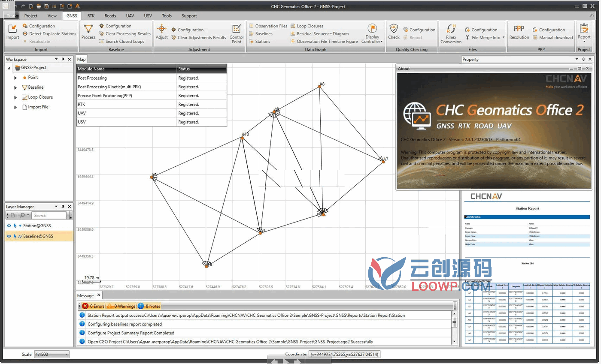
Task: Open the Observation Files data graph
Action: (268, 26)
